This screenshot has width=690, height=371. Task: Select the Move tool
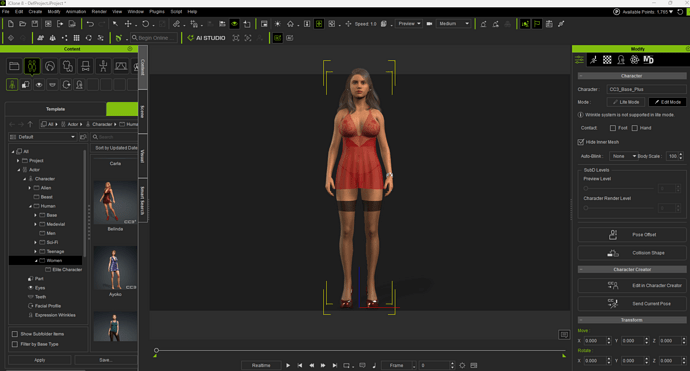[x=128, y=24]
